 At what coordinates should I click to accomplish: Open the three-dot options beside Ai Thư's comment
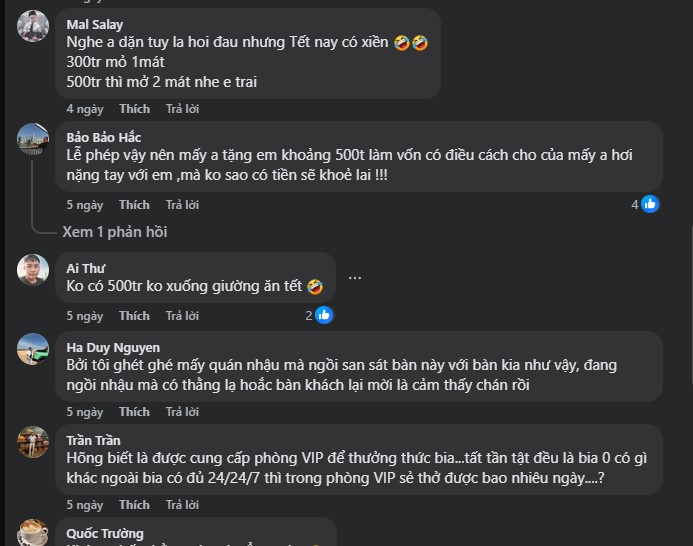click(354, 277)
